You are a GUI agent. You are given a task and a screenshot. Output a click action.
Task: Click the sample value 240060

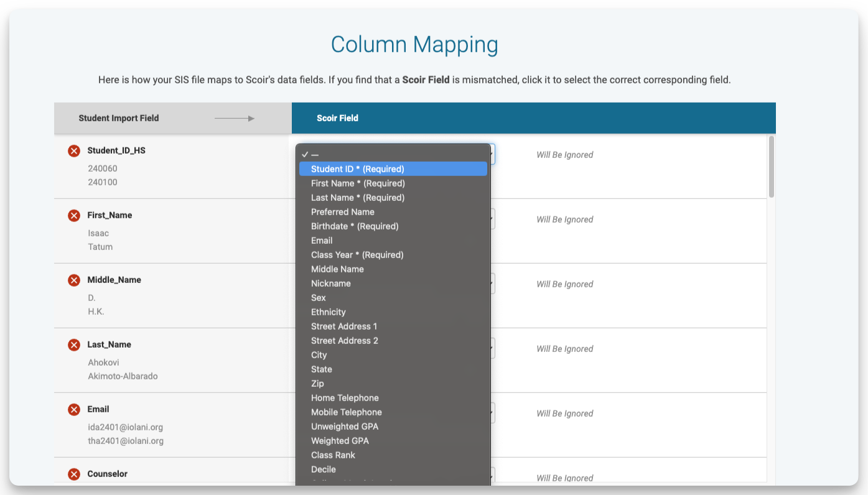pos(103,169)
